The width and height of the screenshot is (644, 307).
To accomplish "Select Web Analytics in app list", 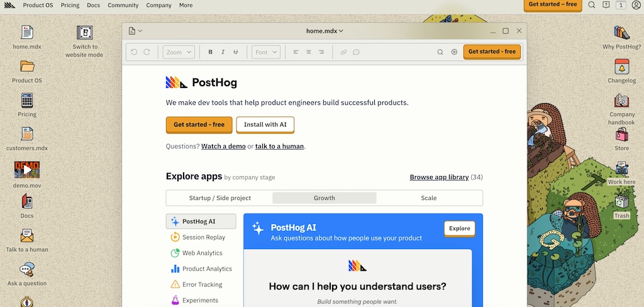I will pos(201,253).
